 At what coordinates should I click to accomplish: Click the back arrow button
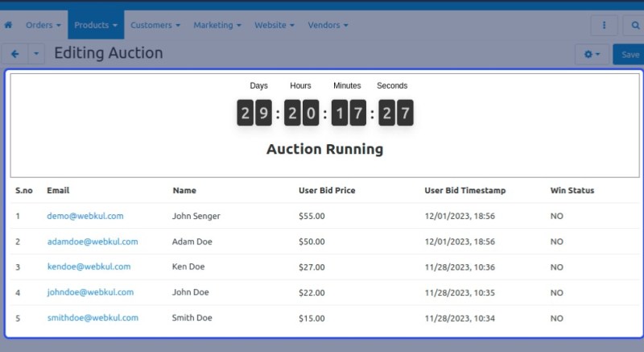(15, 54)
